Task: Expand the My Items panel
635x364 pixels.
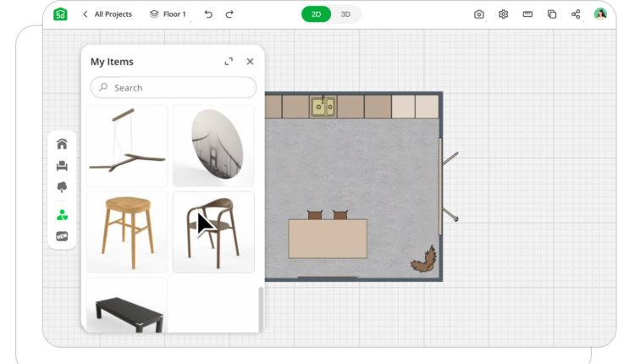Action: [x=229, y=62]
